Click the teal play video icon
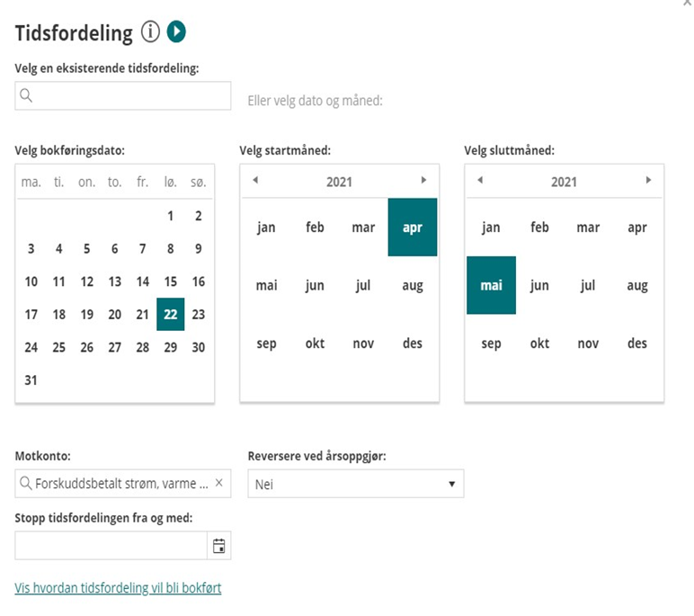694x616 pixels. 176,31
